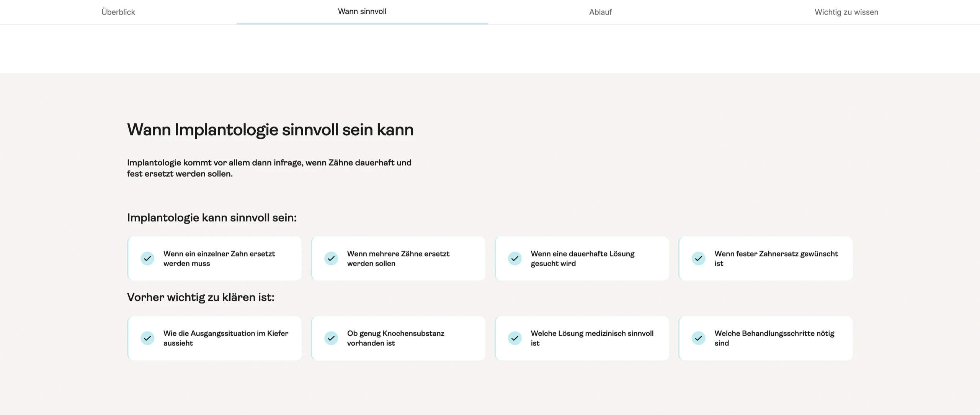
Task: Select the Wann sinnvoll tab
Action: [362, 11]
